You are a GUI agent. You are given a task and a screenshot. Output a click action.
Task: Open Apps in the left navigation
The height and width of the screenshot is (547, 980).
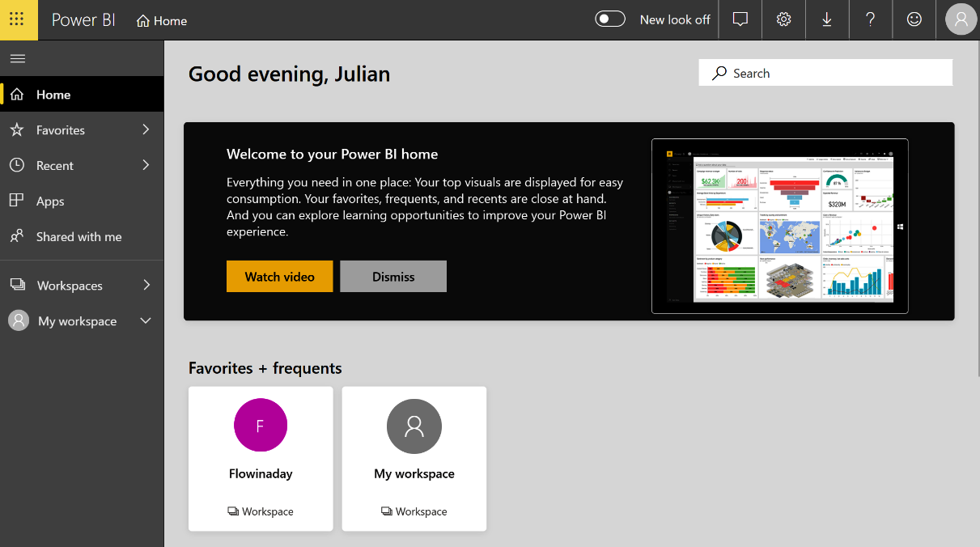click(82, 201)
